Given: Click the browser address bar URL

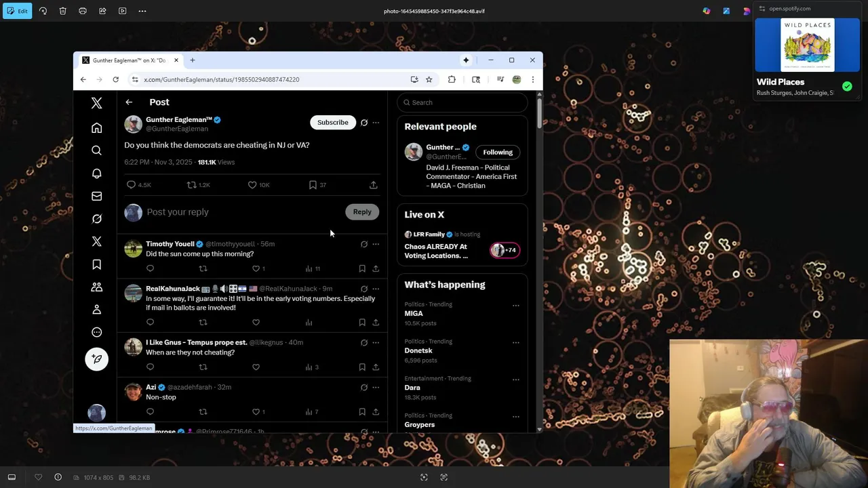Looking at the screenshot, I should [222, 80].
